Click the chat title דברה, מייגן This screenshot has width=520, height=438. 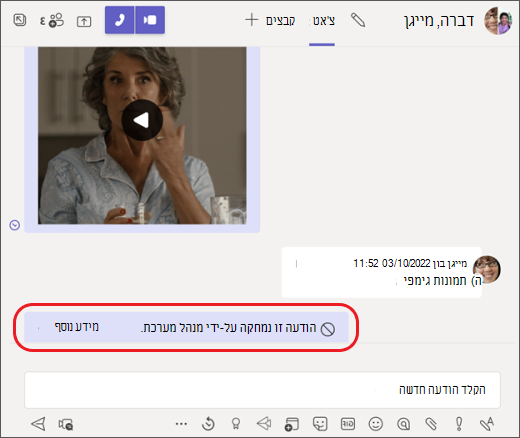click(x=439, y=21)
